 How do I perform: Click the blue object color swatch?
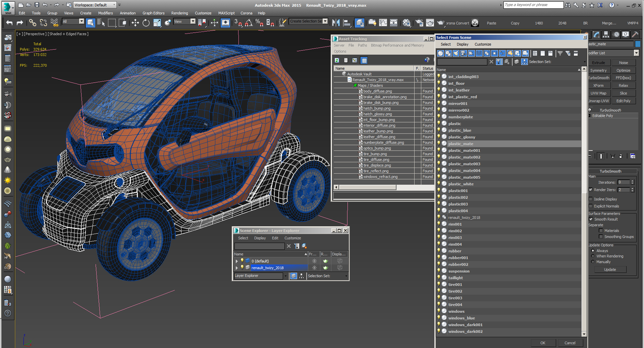point(637,44)
